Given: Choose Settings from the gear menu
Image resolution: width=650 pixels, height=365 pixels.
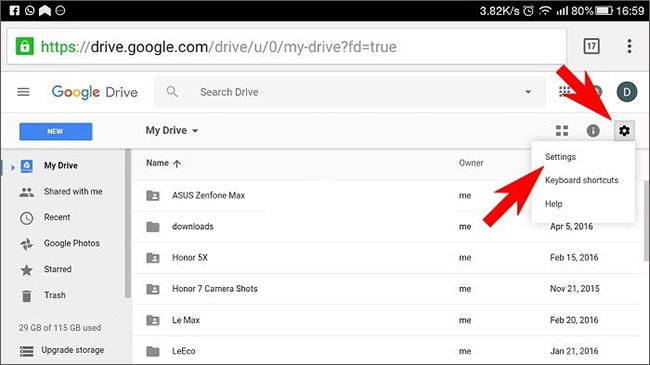Looking at the screenshot, I should [x=560, y=157].
